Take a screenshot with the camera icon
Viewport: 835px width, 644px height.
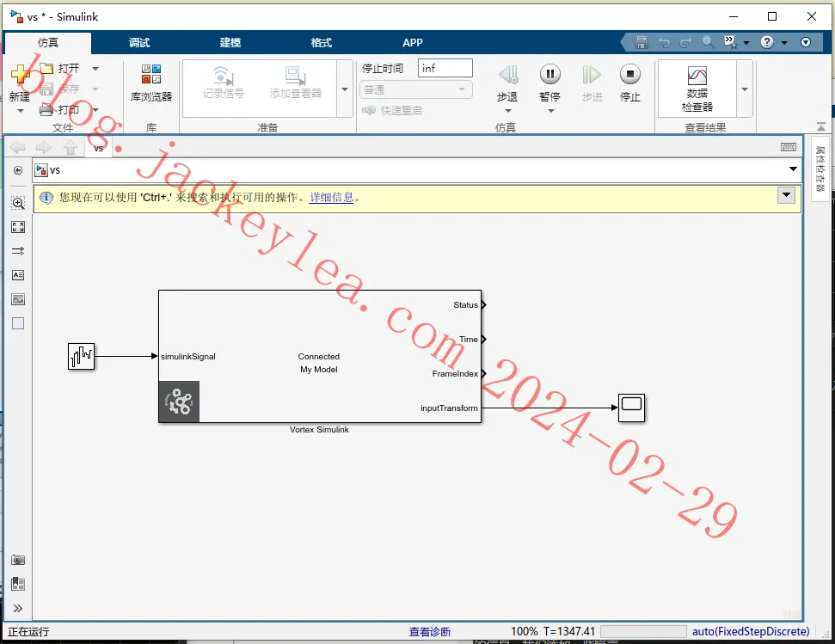click(x=18, y=560)
